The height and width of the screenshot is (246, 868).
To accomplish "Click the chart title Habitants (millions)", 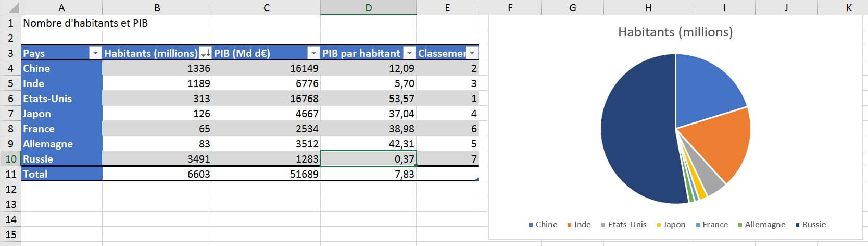I will pyautogui.click(x=675, y=32).
